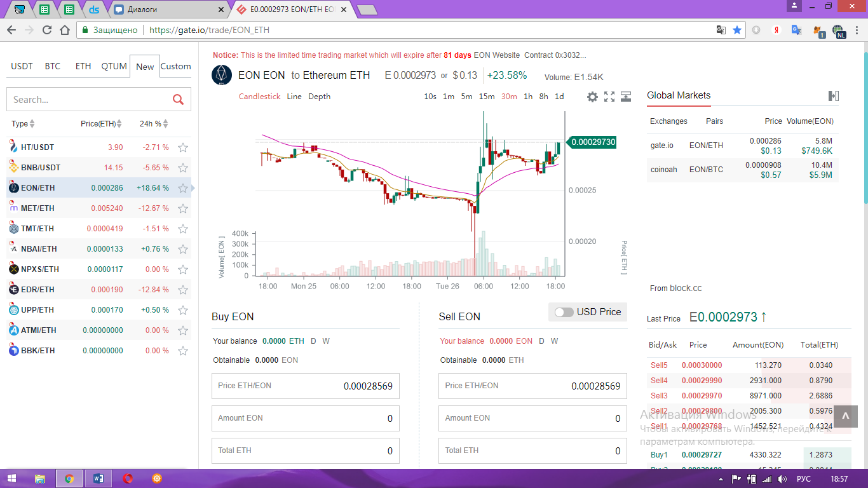Focus the Sell EON Amount EON field
The width and height of the screenshot is (868, 488).
pyautogui.click(x=532, y=418)
